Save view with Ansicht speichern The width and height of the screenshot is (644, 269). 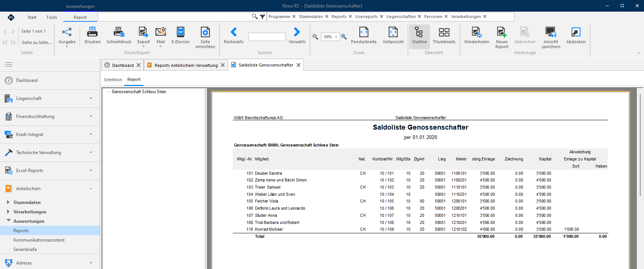tap(551, 38)
